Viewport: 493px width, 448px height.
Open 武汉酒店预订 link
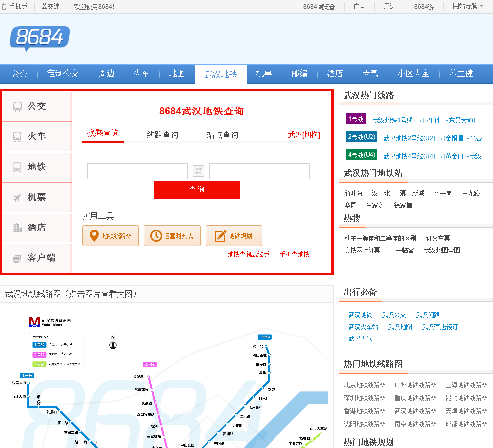(440, 327)
